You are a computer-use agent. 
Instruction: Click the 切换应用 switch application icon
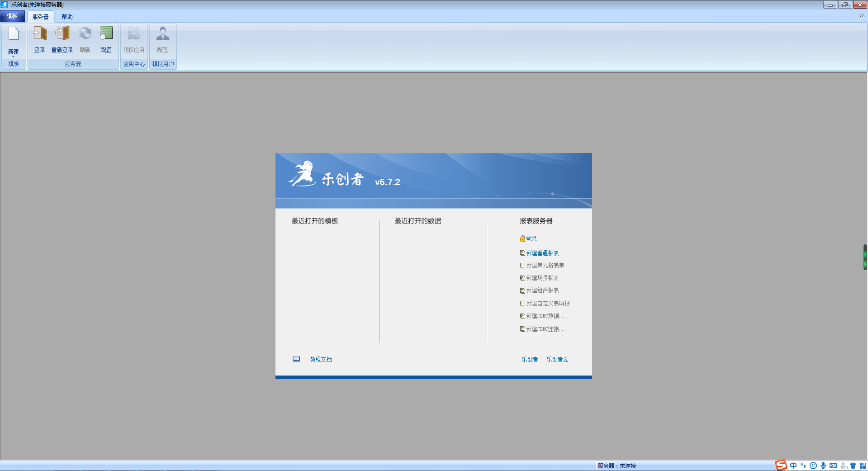point(133,33)
